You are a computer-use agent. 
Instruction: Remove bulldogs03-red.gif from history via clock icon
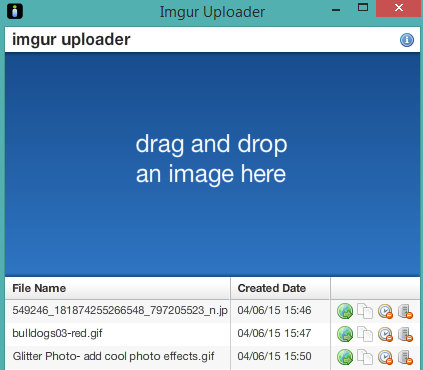point(385,334)
